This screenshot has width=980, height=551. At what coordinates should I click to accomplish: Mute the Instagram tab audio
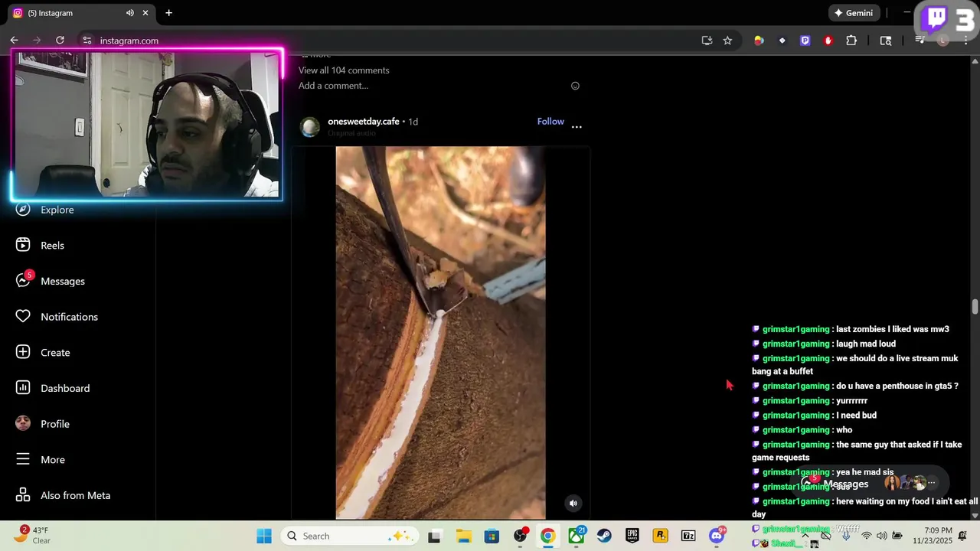[129, 13]
